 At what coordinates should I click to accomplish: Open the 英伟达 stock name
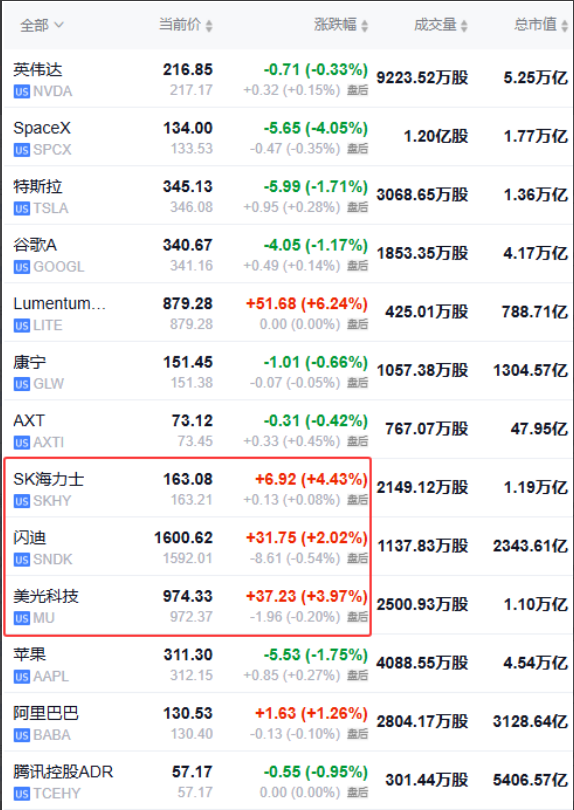pos(38,70)
